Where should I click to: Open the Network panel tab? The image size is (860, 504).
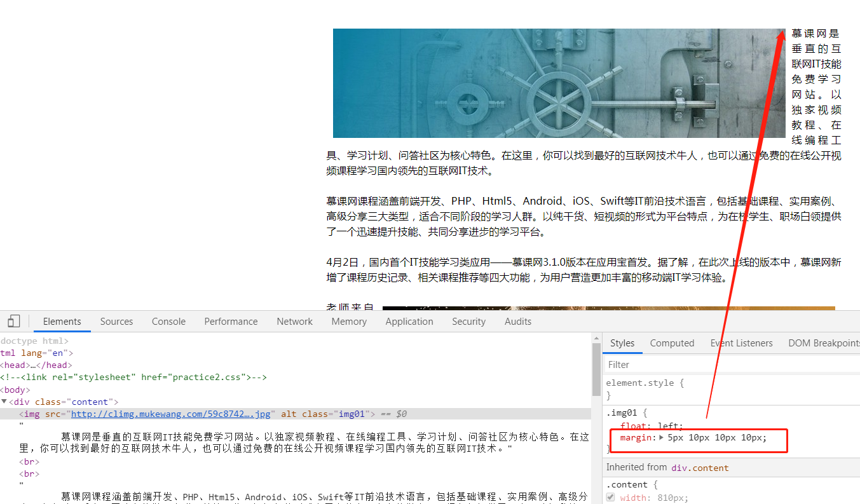295,322
